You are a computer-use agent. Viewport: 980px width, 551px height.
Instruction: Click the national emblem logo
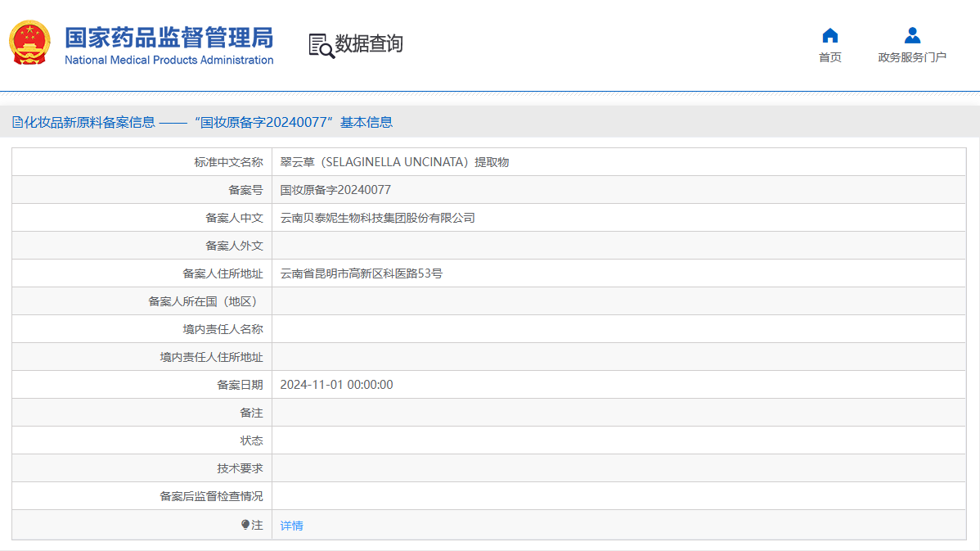(29, 43)
